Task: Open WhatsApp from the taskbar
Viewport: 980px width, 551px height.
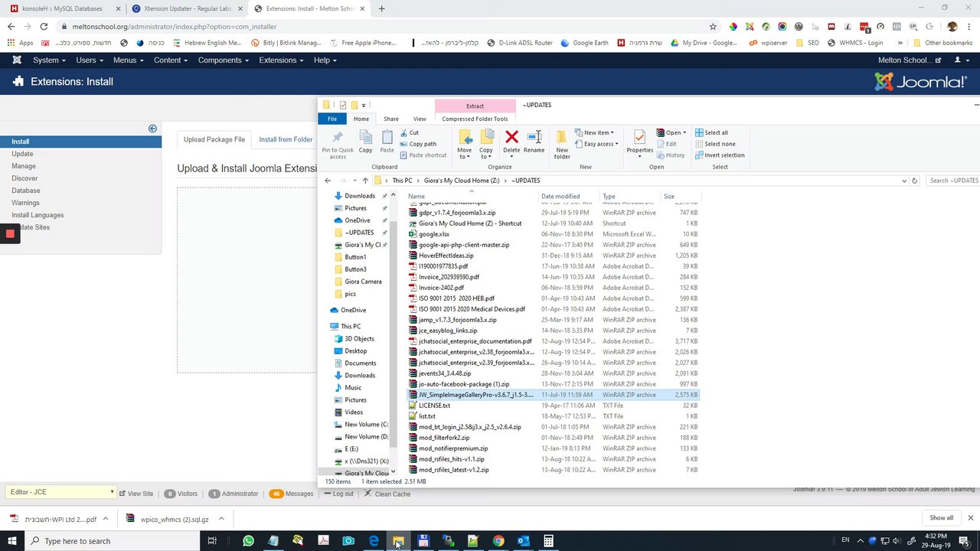Action: click(x=248, y=541)
